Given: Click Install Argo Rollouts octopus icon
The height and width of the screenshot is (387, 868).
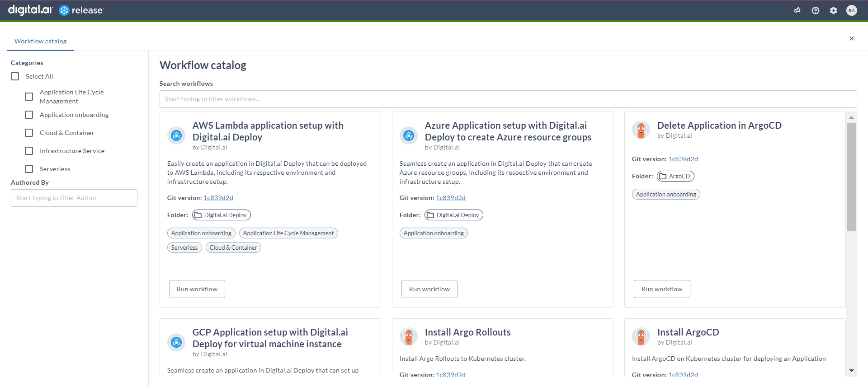Looking at the screenshot, I should (x=409, y=336).
